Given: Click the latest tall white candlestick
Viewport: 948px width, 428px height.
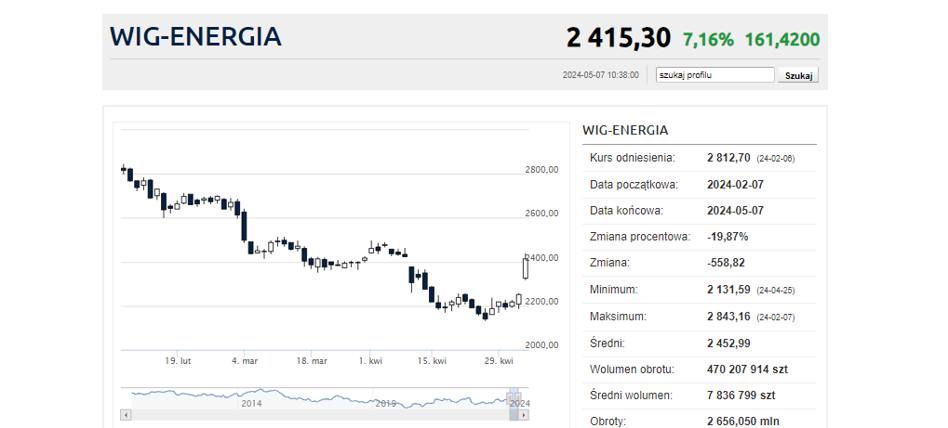Looking at the screenshot, I should (x=526, y=268).
